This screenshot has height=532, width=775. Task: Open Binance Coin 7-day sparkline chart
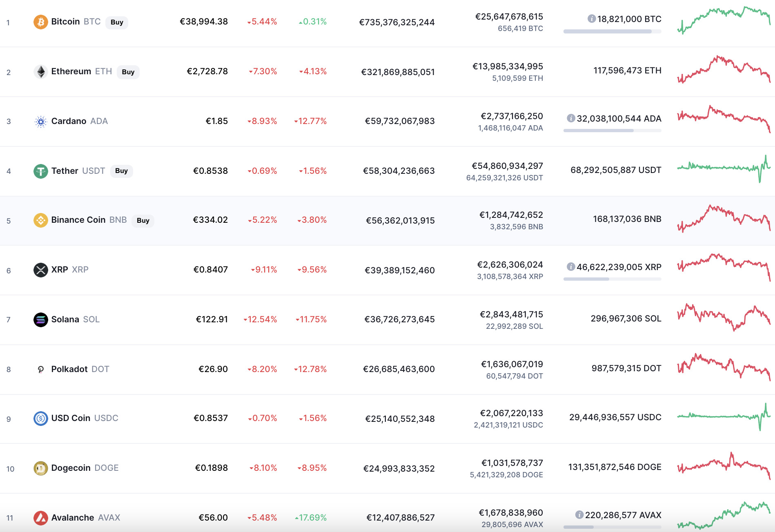(x=724, y=219)
